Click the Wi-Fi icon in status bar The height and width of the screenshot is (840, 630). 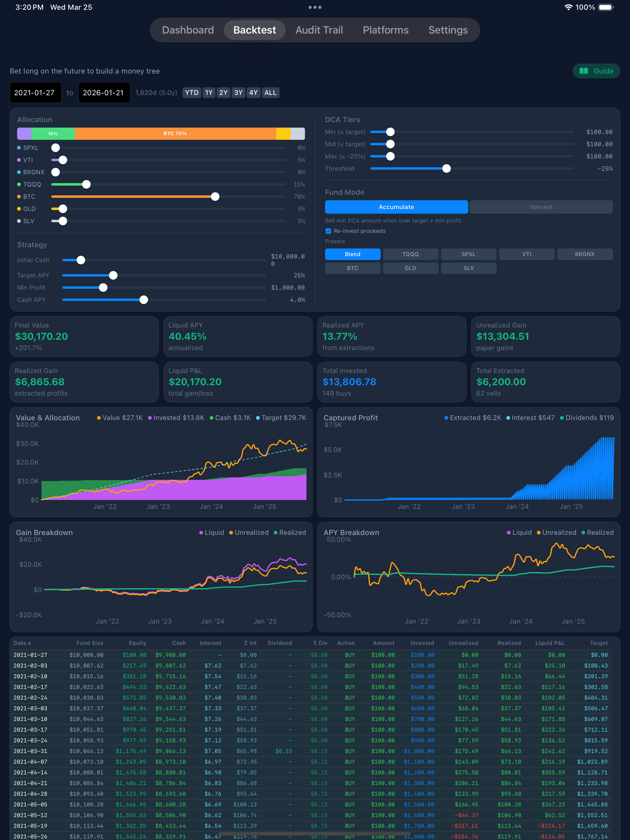568,7
